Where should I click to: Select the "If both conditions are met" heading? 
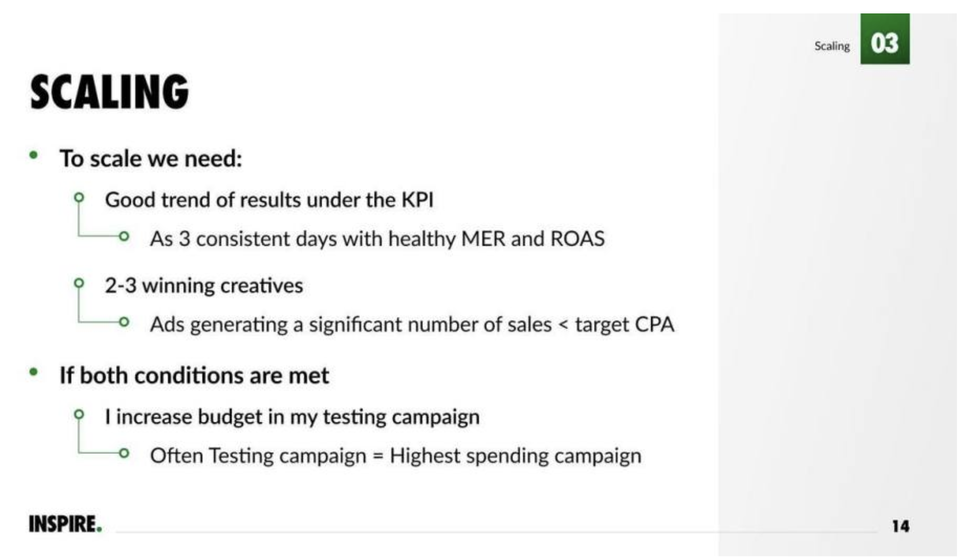[194, 375]
